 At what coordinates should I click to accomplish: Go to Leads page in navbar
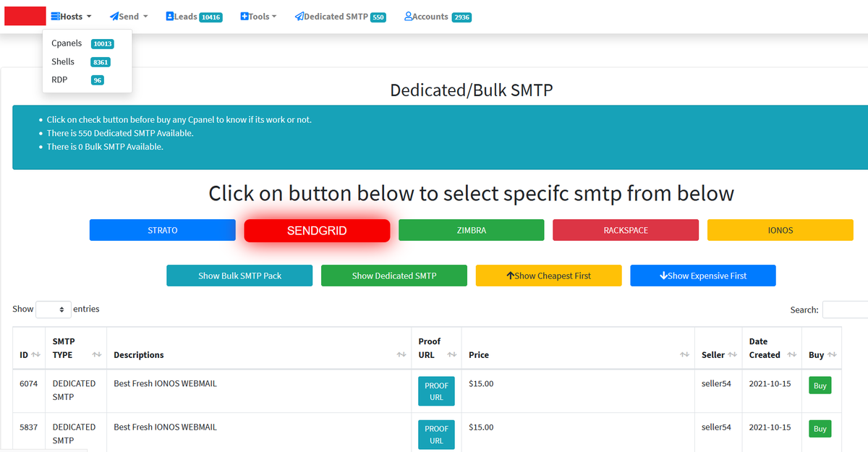click(193, 16)
